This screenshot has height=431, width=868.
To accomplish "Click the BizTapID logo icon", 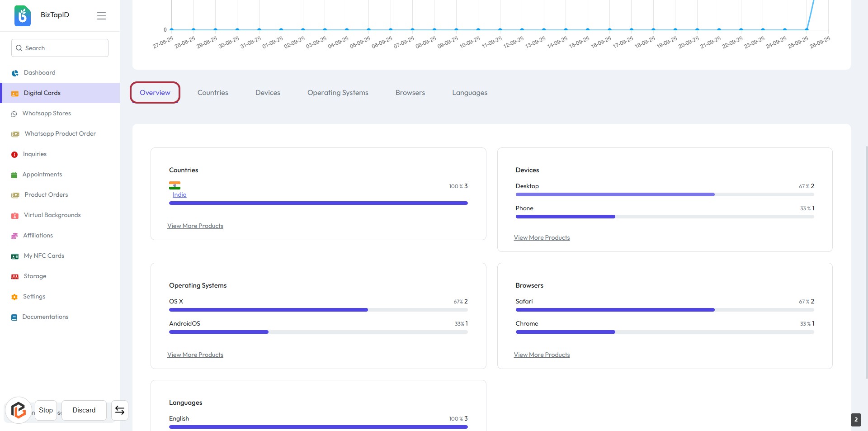I will [22, 15].
